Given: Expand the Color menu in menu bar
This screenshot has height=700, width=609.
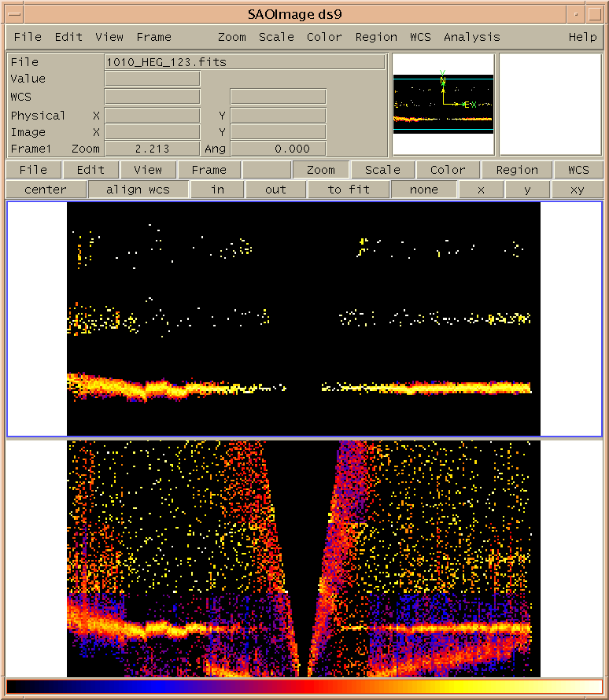Looking at the screenshot, I should 324,37.
